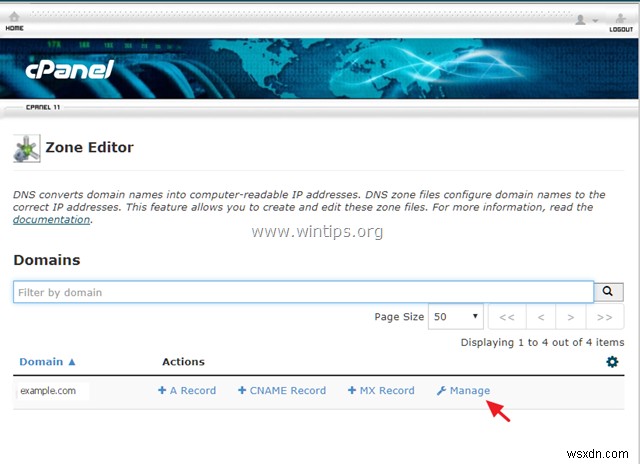Click the magnifier search button
640x464 pixels.
[x=608, y=292]
